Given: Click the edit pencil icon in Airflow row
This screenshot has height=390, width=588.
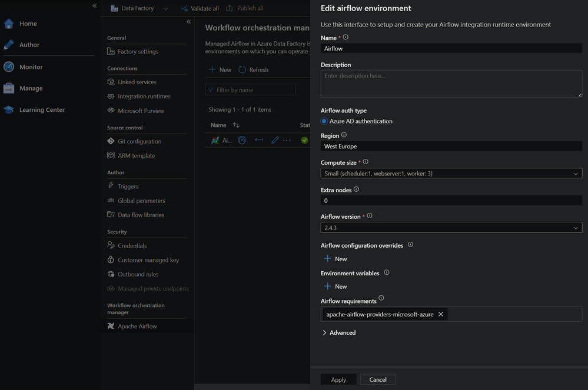Looking at the screenshot, I should coord(275,140).
